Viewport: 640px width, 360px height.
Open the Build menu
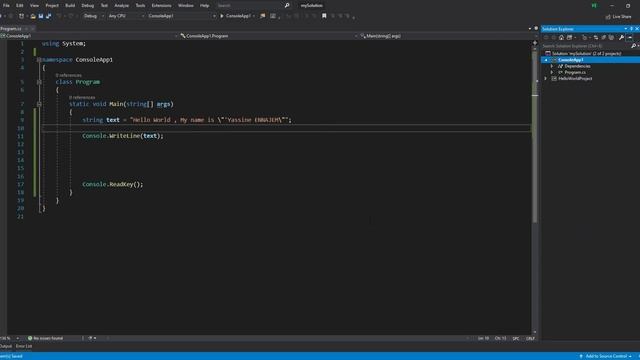tap(70, 5)
